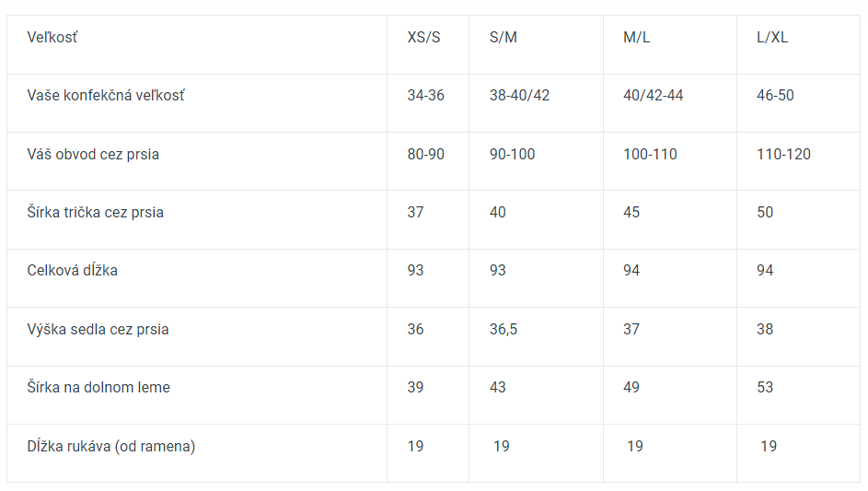Screen dimensions: 868x491
Task: Click the "Dĺžka rukáva (od ramena)" label
Action: tap(111, 447)
